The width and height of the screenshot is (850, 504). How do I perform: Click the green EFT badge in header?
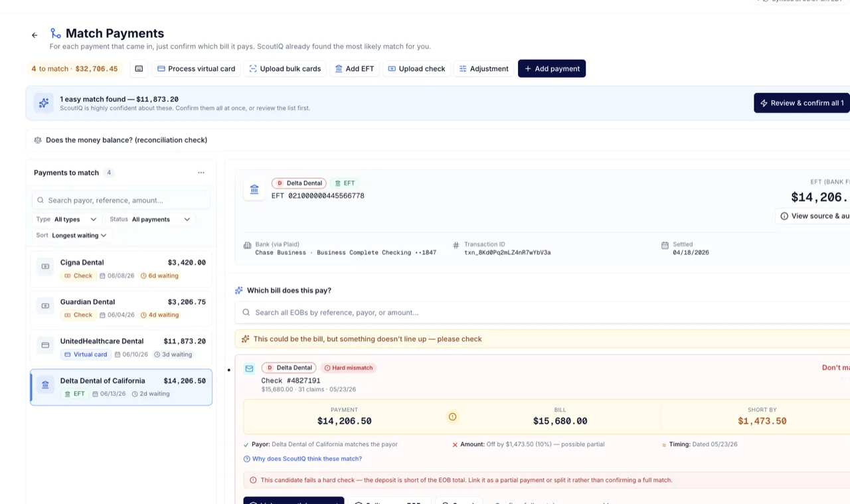coord(345,183)
